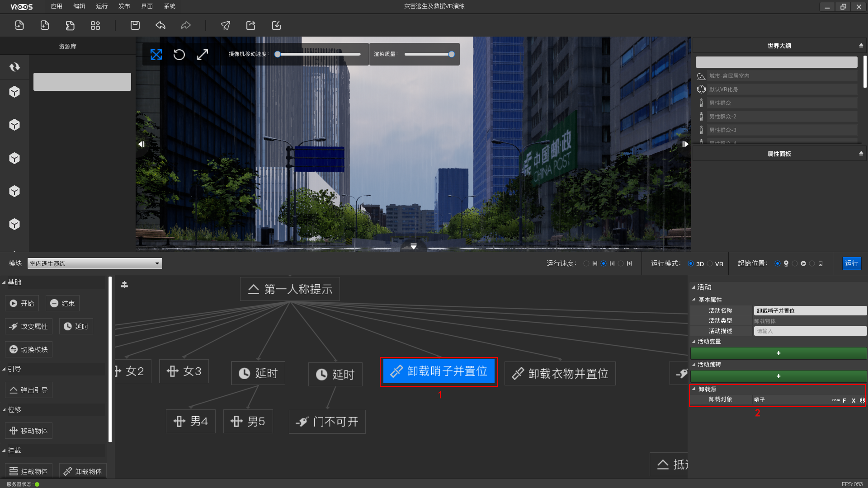Select the device-icon start position radio button
Image resolution: width=868 pixels, height=488 pixels.
(x=812, y=263)
